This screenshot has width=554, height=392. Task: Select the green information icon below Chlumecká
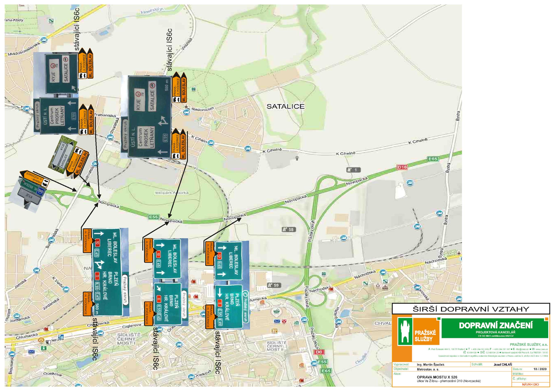click(44, 348)
